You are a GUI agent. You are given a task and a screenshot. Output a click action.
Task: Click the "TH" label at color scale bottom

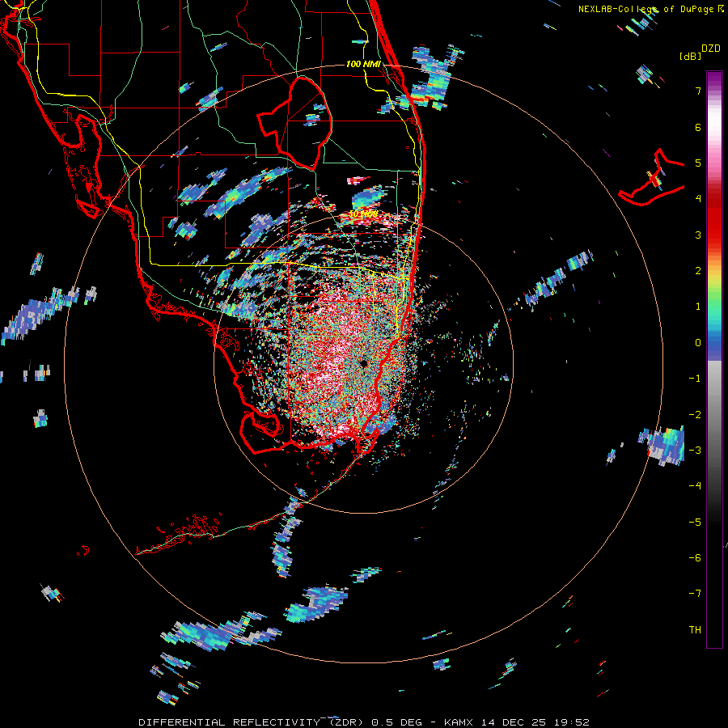[695, 630]
